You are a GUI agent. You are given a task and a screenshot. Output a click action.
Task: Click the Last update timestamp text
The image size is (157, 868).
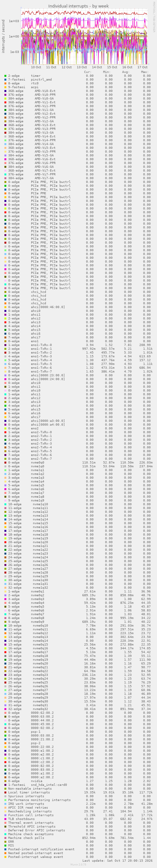click(x=117, y=861)
